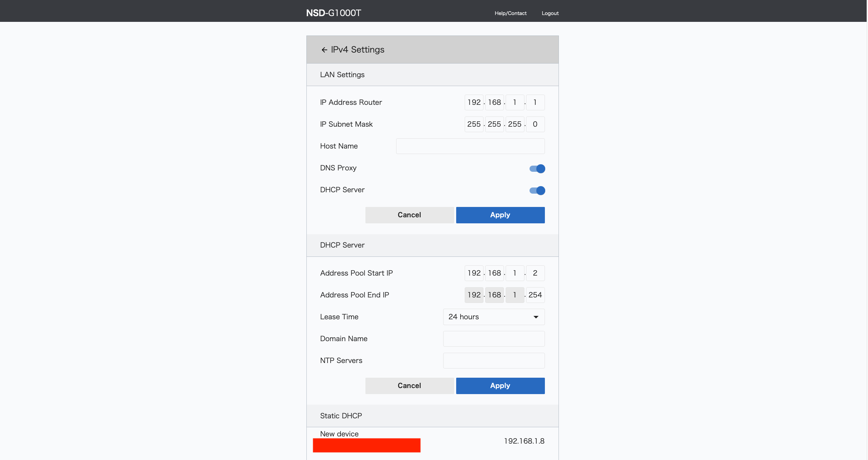Open Help/Contact

coord(510,13)
